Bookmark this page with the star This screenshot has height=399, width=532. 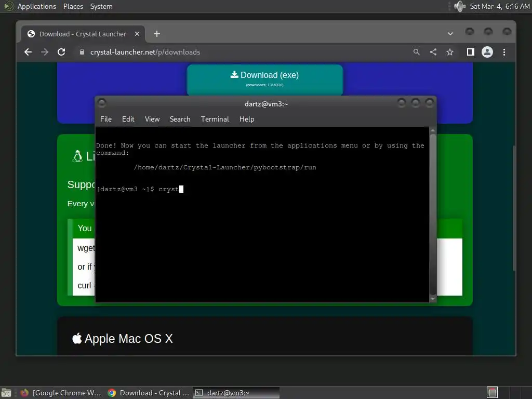450,52
